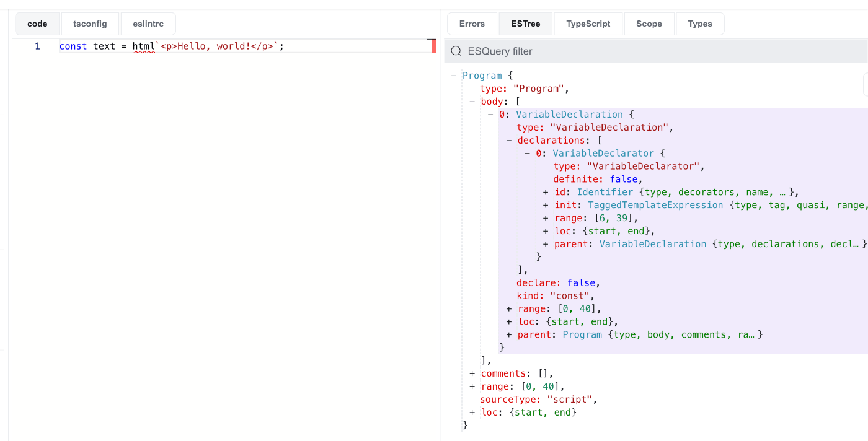This screenshot has height=441, width=868.
Task: Click the ESQuery filter magnifier icon
Action: point(456,51)
